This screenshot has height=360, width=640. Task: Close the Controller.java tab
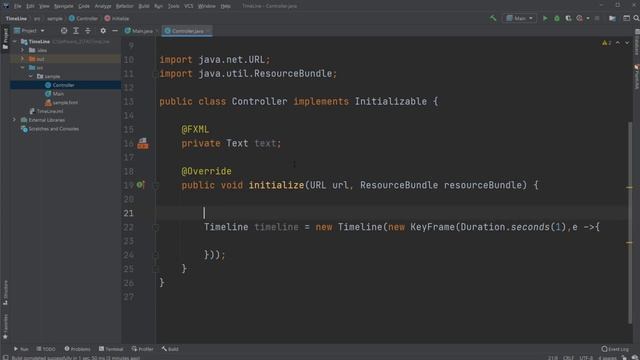pos(209,31)
